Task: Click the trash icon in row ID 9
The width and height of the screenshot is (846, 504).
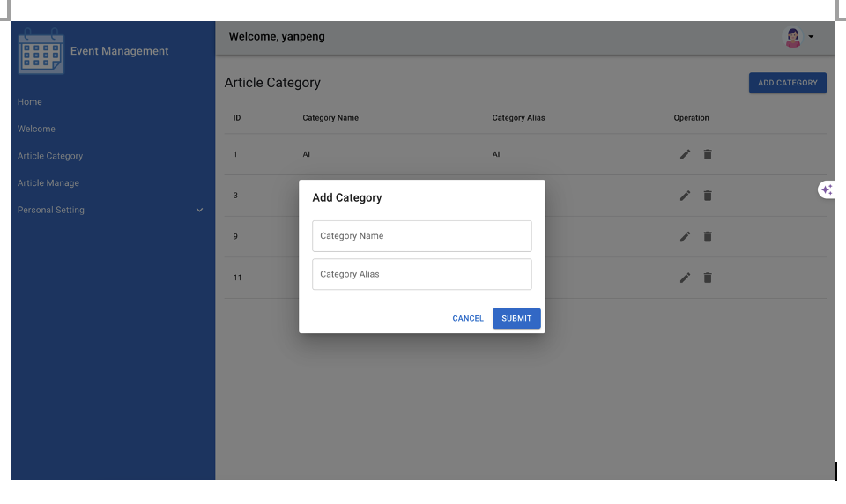Action: point(708,236)
